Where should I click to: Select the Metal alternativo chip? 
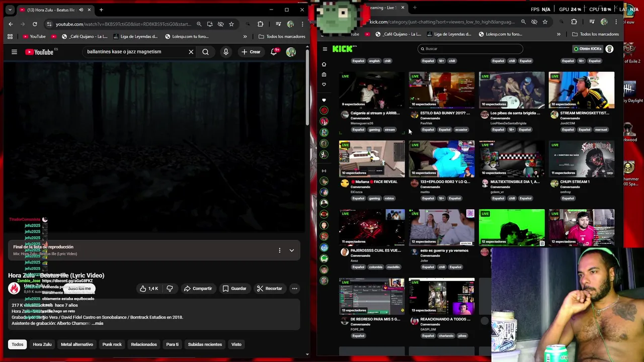(x=77, y=344)
